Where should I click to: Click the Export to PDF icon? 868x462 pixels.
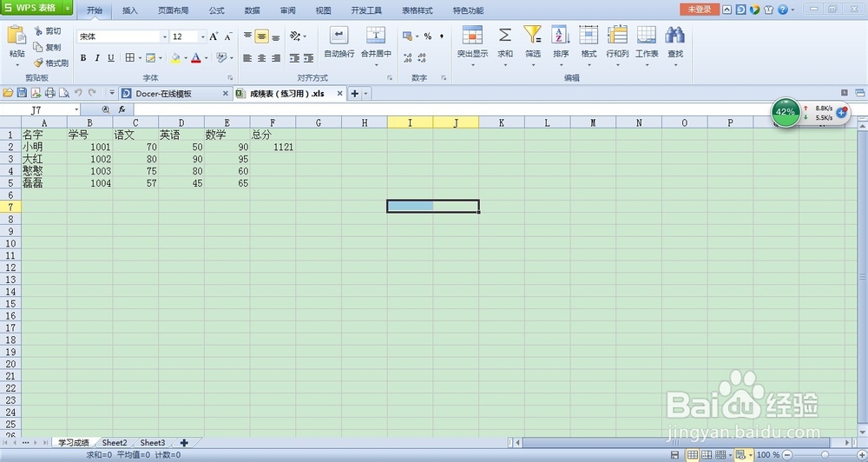point(36,93)
